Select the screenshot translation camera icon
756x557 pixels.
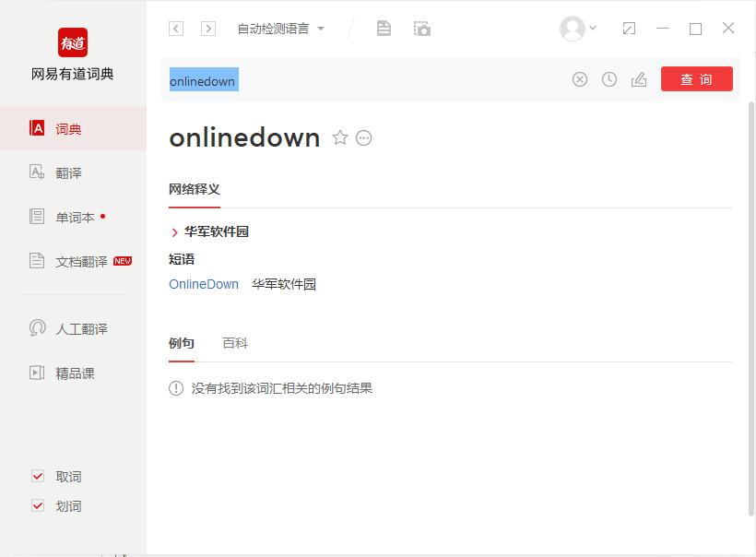point(421,28)
